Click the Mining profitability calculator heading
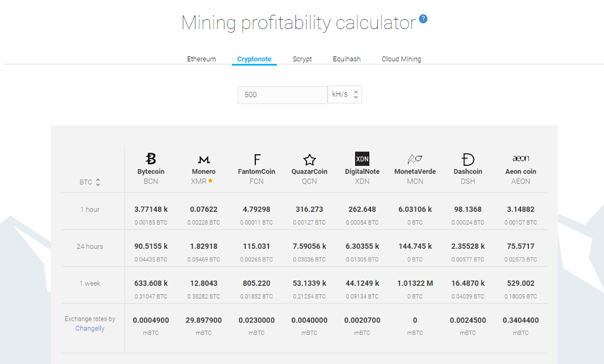This screenshot has width=604, height=364. tap(299, 23)
